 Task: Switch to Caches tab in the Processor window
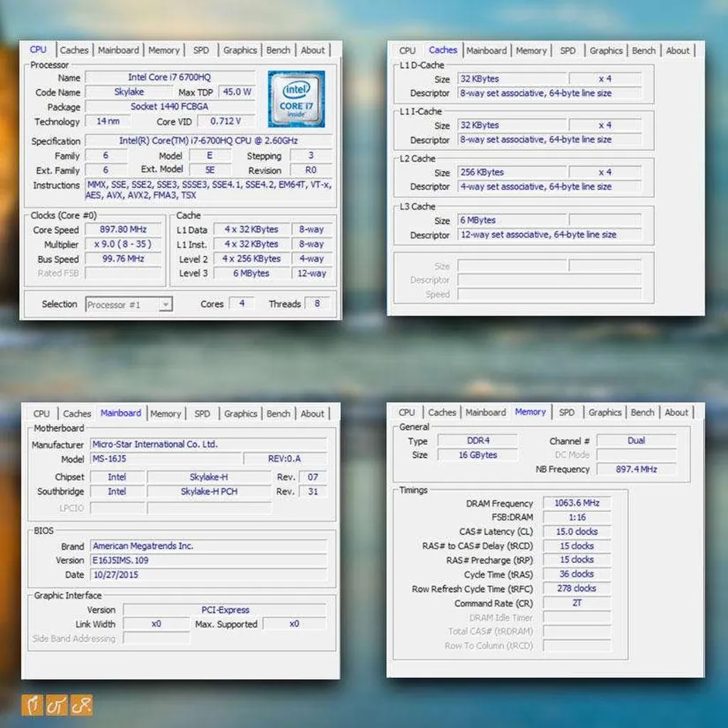click(74, 50)
